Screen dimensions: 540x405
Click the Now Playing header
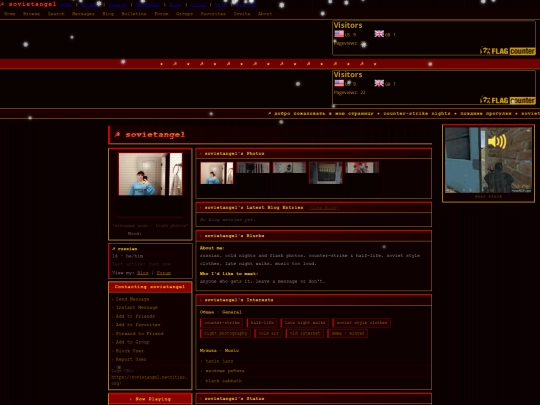tap(150, 399)
